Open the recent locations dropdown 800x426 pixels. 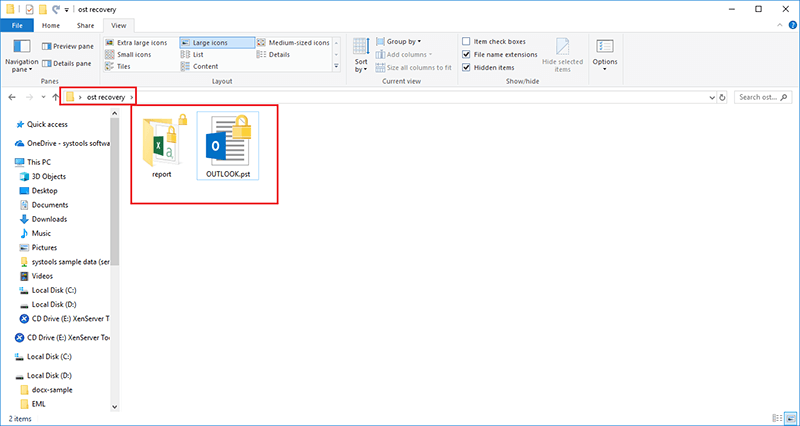pos(43,97)
